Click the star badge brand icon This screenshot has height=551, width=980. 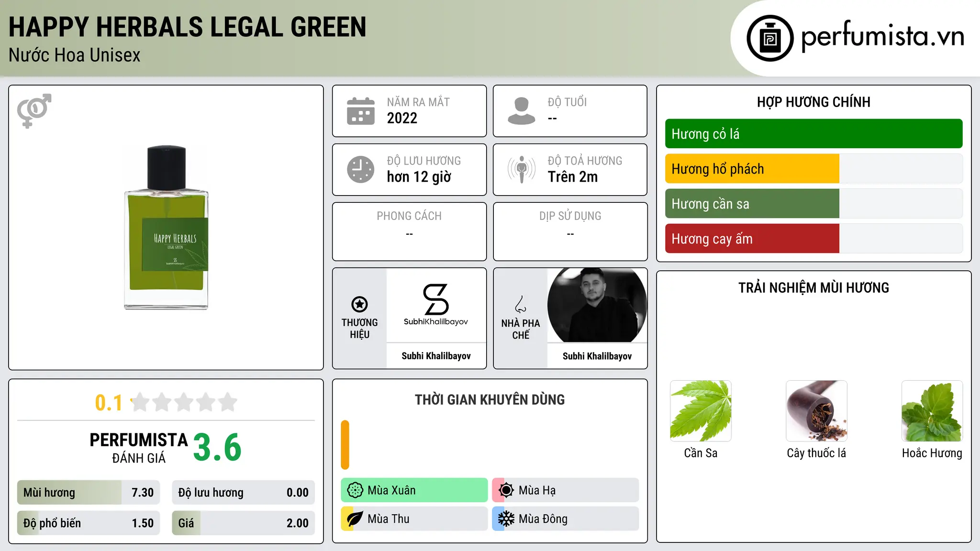(x=359, y=304)
